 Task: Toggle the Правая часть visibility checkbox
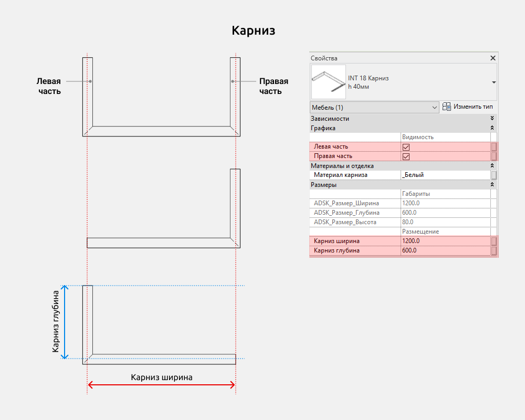pos(406,156)
